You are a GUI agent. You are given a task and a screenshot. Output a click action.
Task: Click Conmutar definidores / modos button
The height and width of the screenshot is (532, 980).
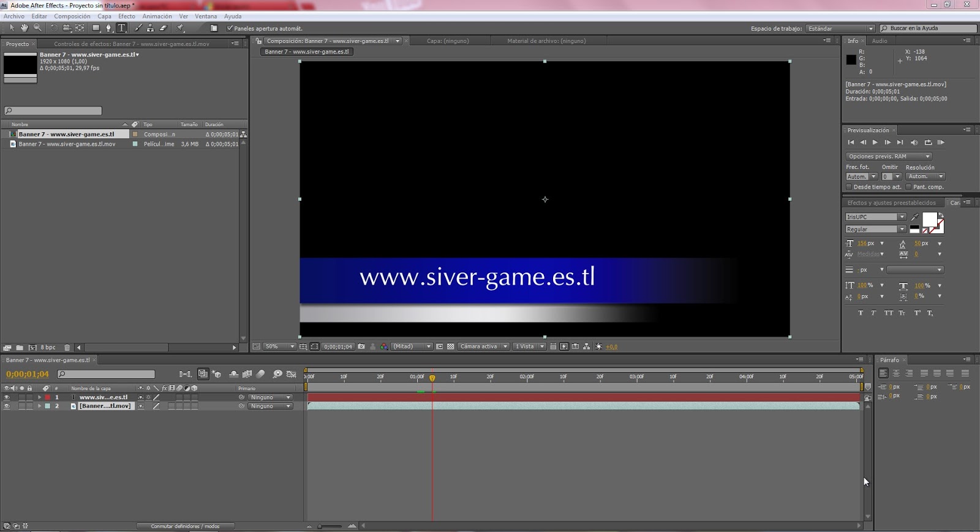coord(185,526)
